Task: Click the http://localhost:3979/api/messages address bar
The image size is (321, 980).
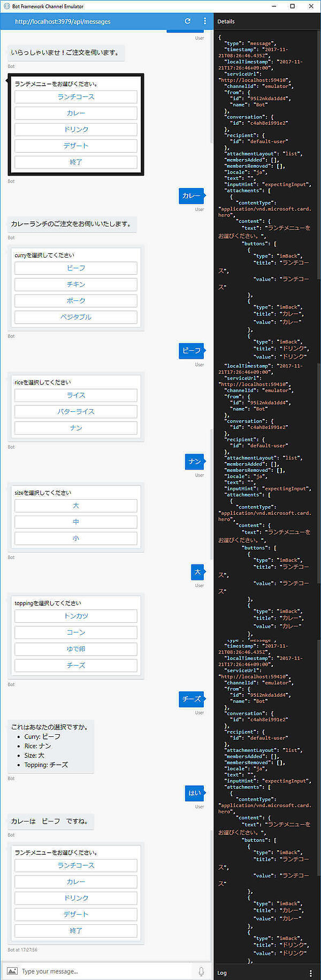Action: [x=63, y=22]
